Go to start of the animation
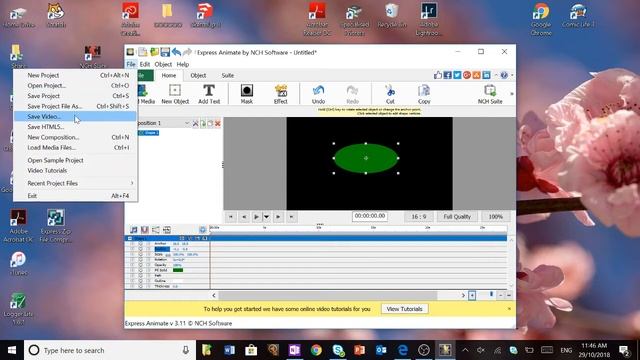 [231, 217]
